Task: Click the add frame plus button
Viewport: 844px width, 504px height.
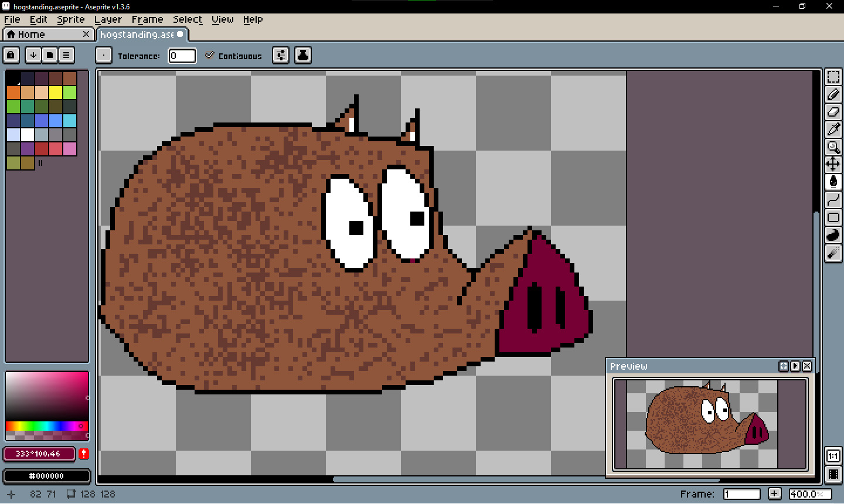Action: (x=774, y=494)
